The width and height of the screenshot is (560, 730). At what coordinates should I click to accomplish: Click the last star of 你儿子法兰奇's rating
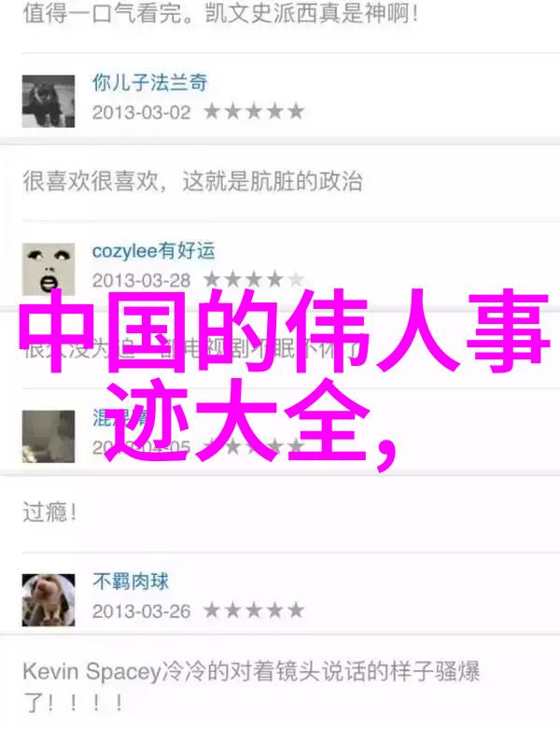click(296, 112)
